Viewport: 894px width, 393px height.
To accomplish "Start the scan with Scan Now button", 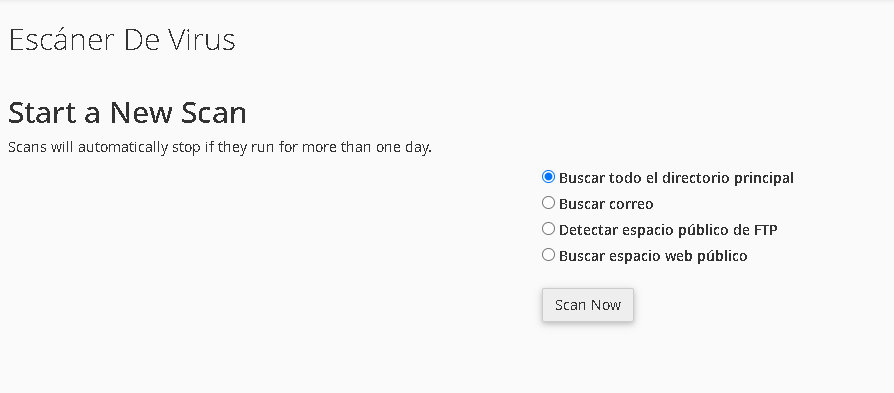I will (x=587, y=305).
